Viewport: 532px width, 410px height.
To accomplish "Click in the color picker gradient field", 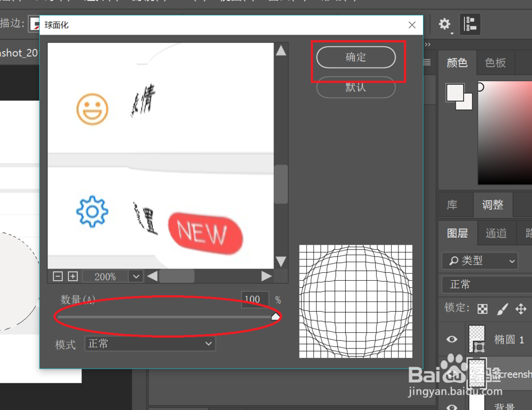I will (505, 132).
